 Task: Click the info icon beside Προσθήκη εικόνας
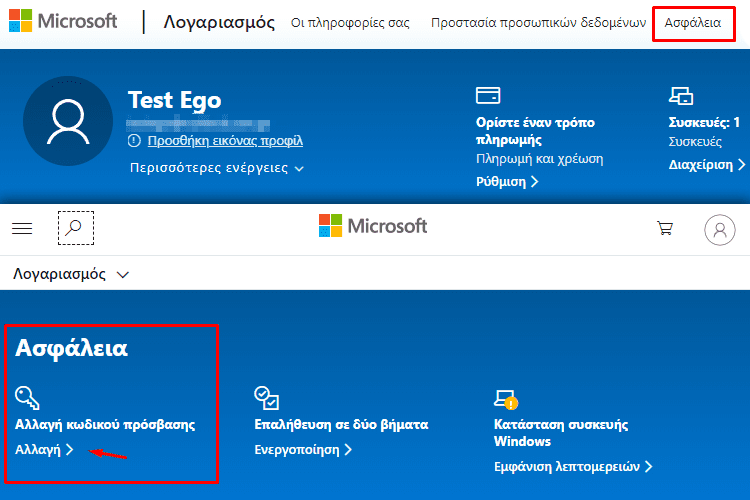134,141
